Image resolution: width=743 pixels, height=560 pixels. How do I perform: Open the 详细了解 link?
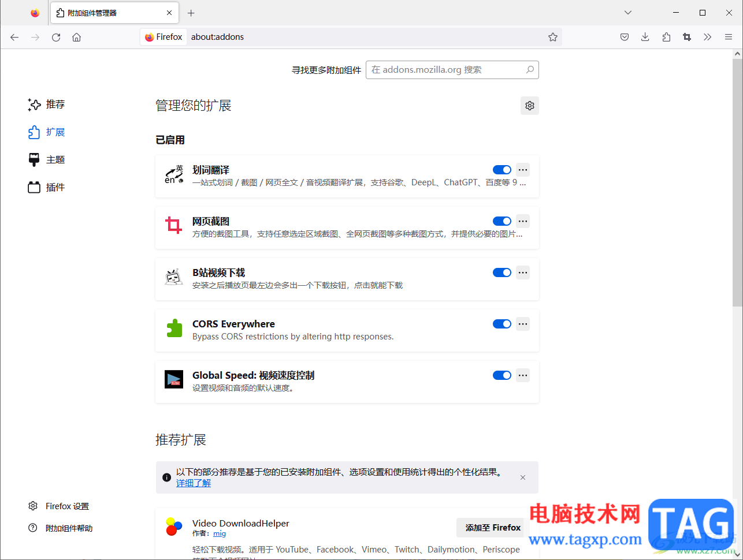tap(194, 483)
